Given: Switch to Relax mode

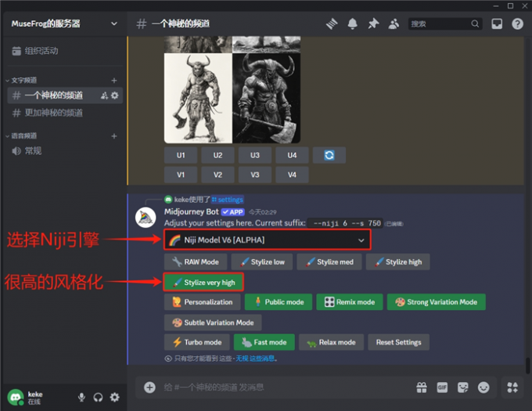Looking at the screenshot, I should pyautogui.click(x=331, y=342).
